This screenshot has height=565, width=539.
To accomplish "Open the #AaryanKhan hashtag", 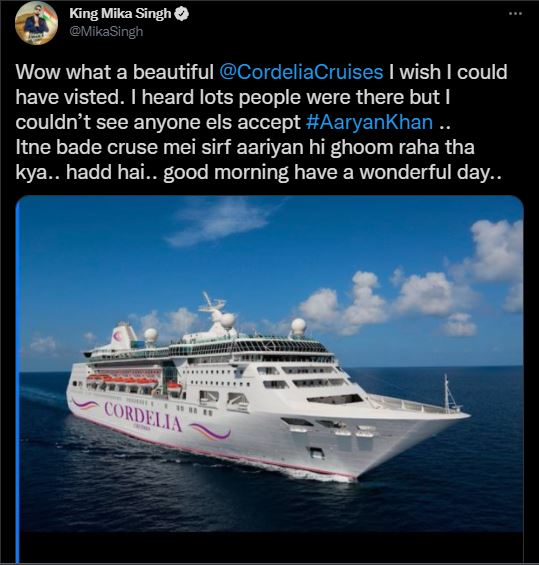I will (x=369, y=122).
